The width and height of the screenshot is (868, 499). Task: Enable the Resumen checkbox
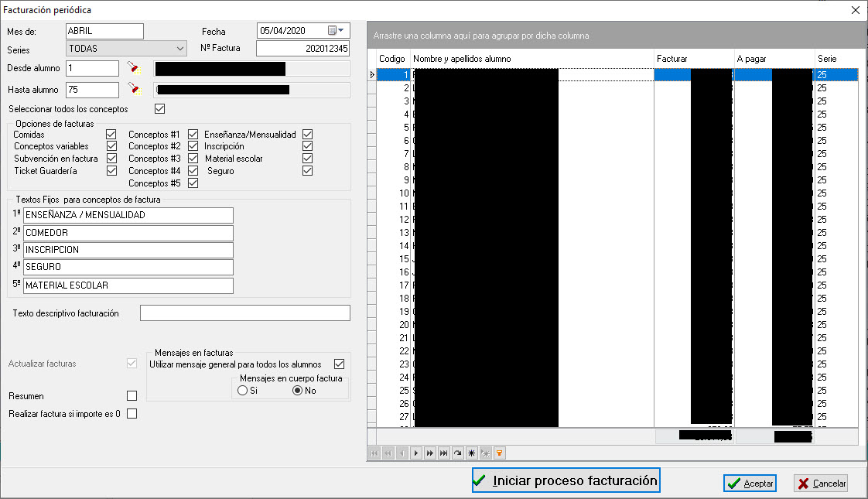132,395
